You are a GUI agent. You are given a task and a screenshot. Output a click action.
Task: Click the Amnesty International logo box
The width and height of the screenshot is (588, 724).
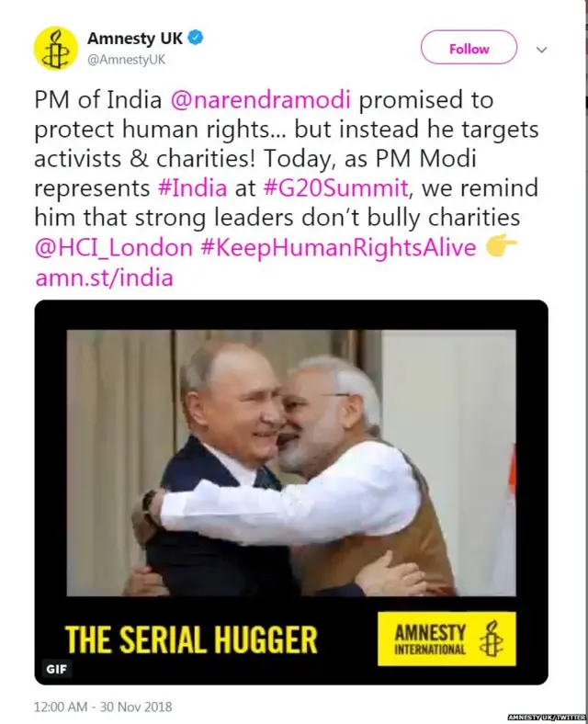pos(447,639)
